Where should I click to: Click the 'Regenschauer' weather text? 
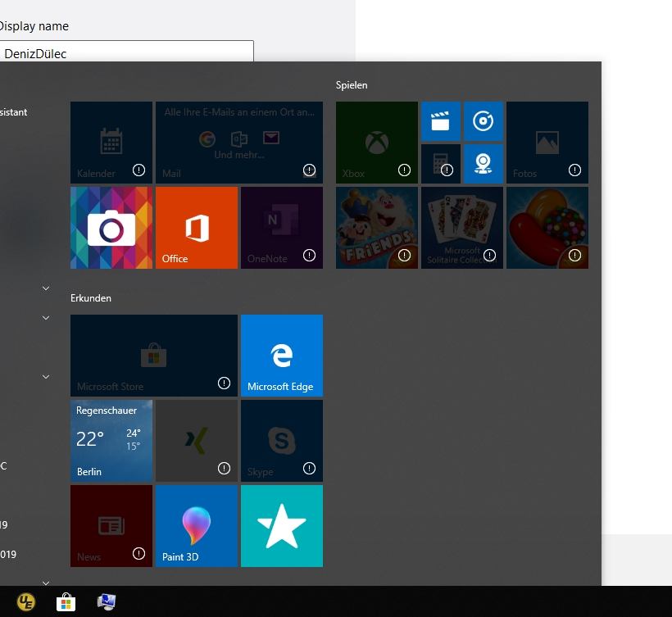(107, 411)
